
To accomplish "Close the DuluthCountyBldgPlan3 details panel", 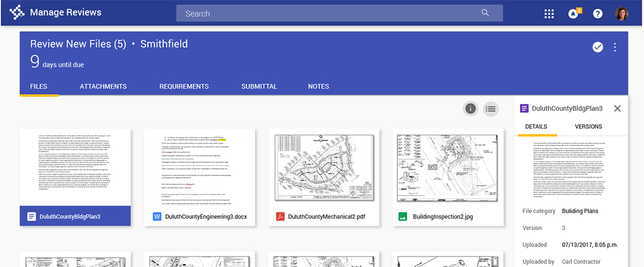I will click(617, 109).
